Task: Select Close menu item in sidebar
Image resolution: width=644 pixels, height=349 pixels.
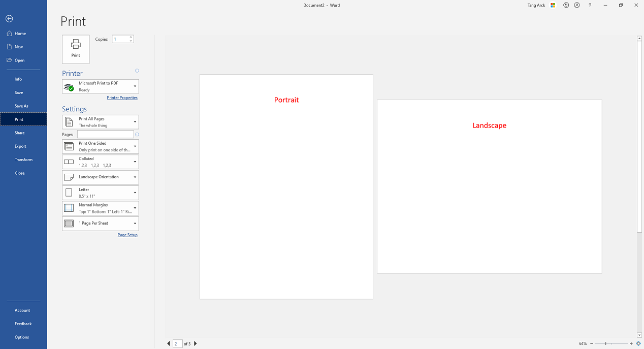Action: [x=23, y=173]
